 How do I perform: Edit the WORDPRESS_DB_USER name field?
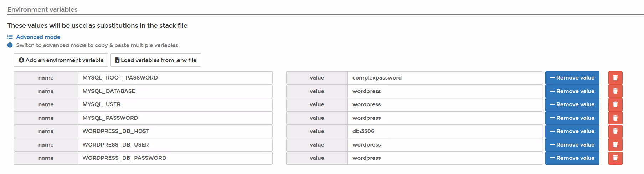(175, 145)
